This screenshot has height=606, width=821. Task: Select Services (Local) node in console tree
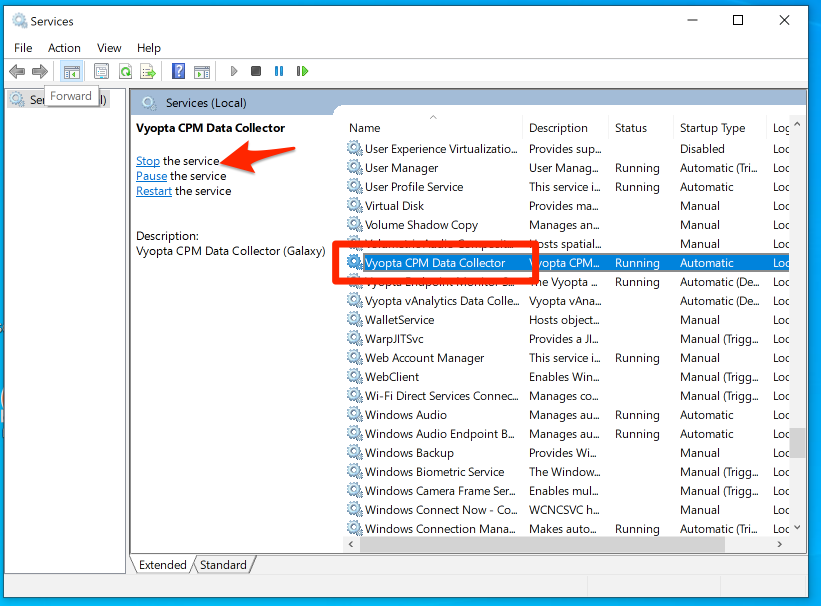pyautogui.click(x=59, y=99)
